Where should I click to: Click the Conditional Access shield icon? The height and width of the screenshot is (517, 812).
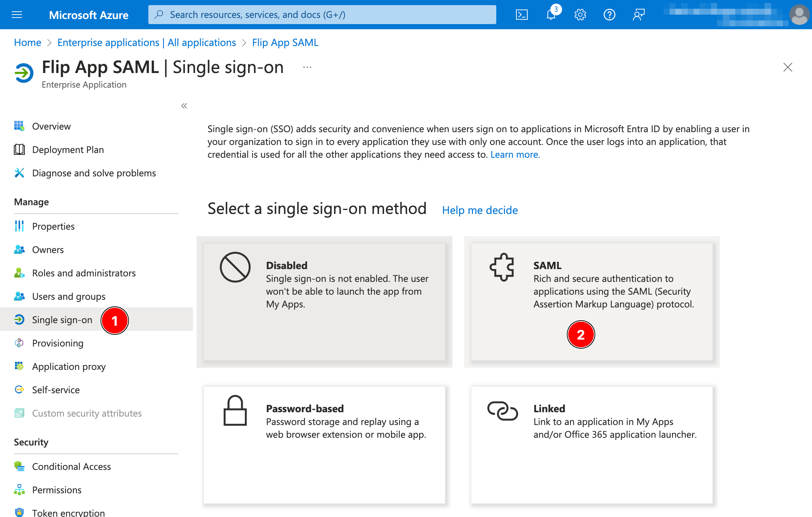[x=19, y=466]
